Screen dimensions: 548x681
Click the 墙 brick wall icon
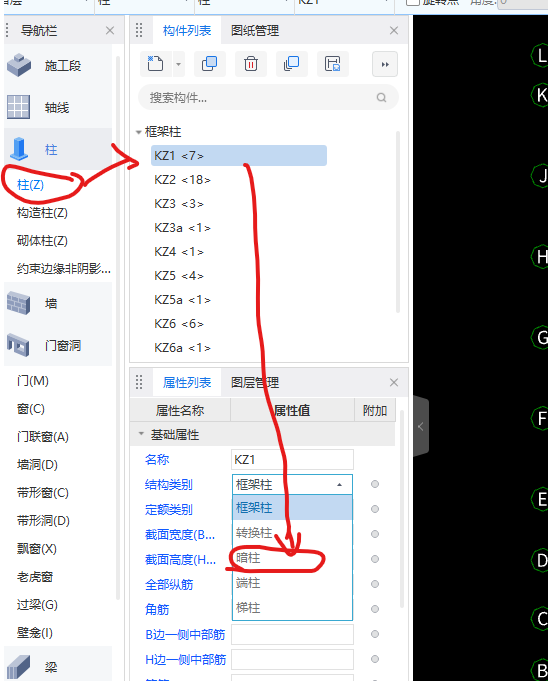click(19, 303)
